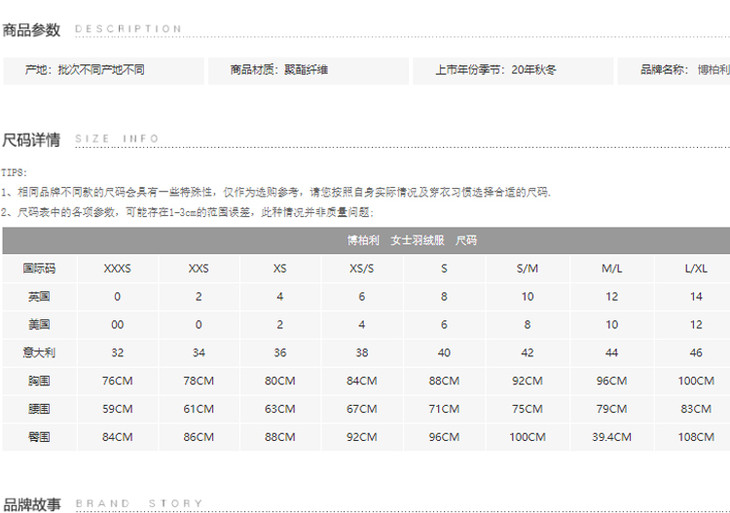Viewport: 730px width, 513px height.
Task: Click the 博柏利 女士羽绒服 尺码 table title
Action: 412,241
